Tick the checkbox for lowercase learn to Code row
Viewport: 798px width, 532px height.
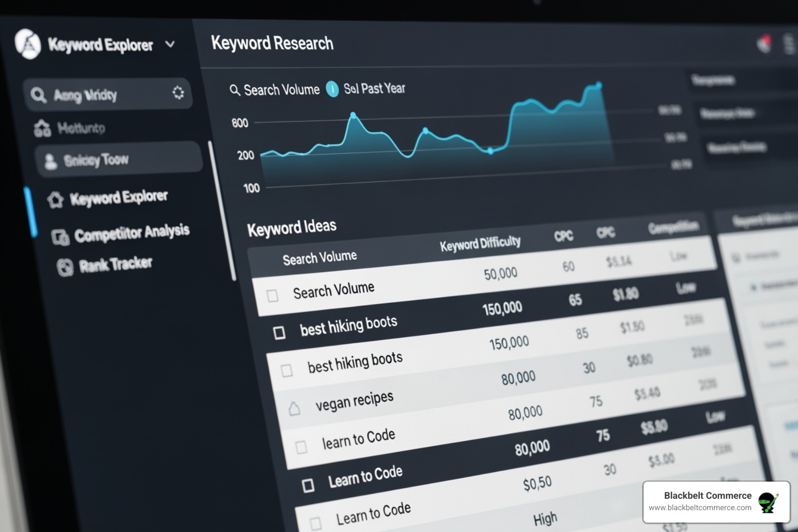pos(301,447)
